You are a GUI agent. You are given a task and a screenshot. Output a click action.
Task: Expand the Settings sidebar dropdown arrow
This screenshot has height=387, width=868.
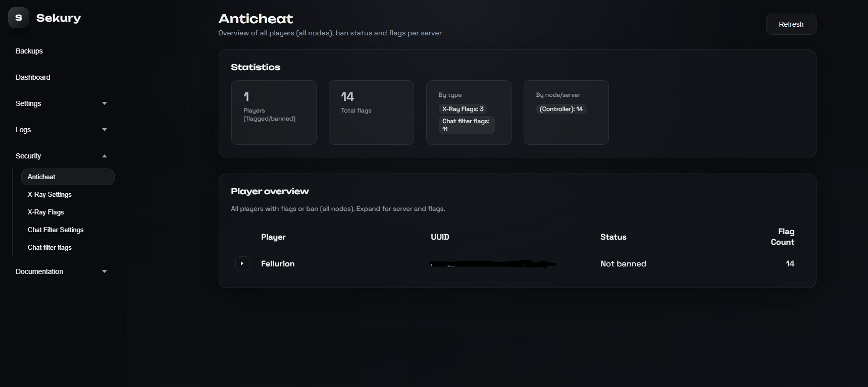[x=105, y=103]
